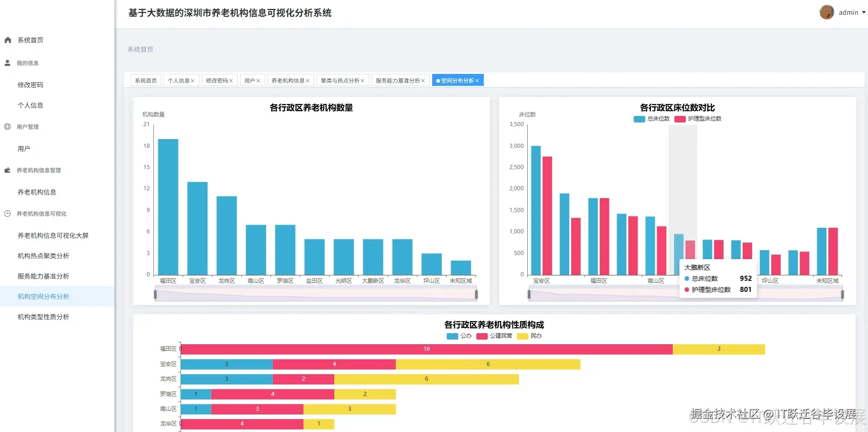868x432 pixels.
Task: Close the 空间分布分析 tab
Action: point(477,81)
